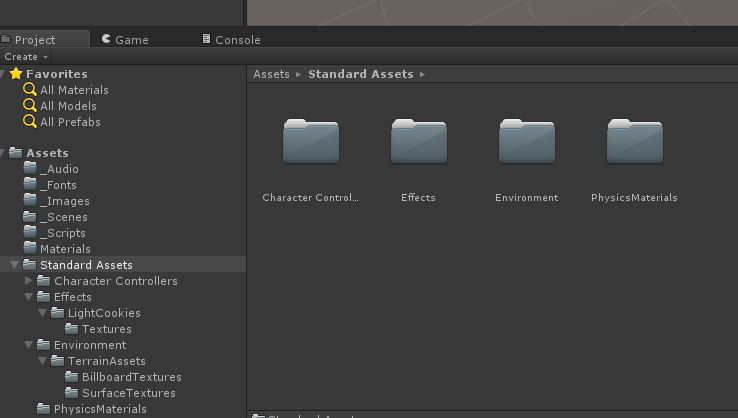Click the BillboardTextures folder icon
Image resolution: width=738 pixels, height=418 pixels.
pyautogui.click(x=72, y=377)
